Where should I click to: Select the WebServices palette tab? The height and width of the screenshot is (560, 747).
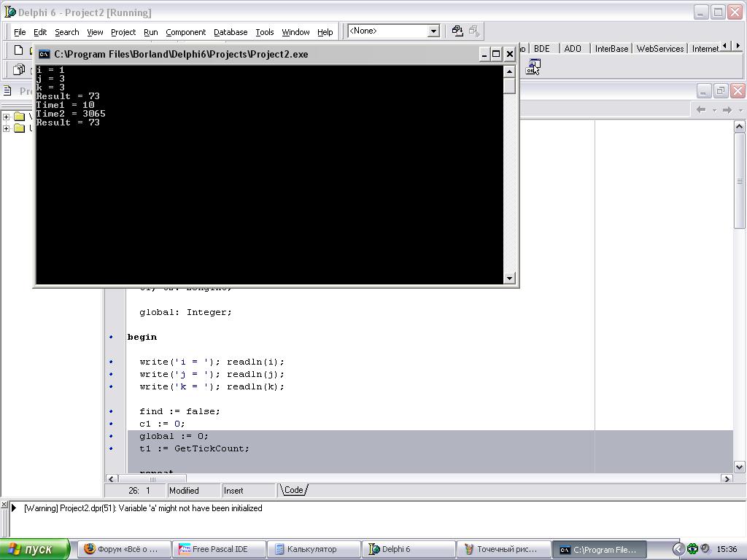pyautogui.click(x=659, y=49)
